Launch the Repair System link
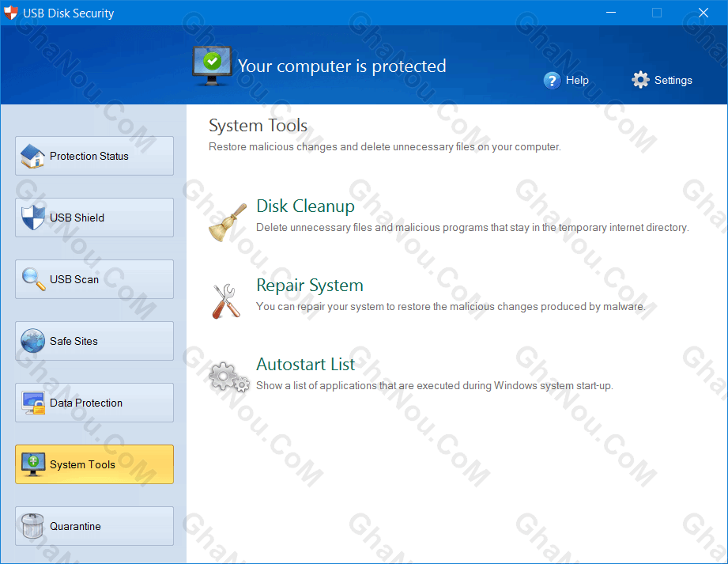This screenshot has height=564, width=728. (x=310, y=286)
